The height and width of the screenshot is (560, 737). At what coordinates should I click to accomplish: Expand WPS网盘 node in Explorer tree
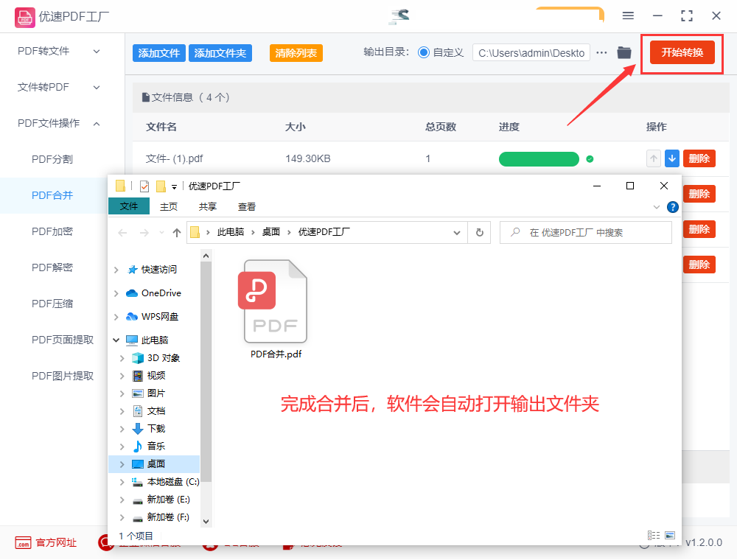click(x=116, y=317)
